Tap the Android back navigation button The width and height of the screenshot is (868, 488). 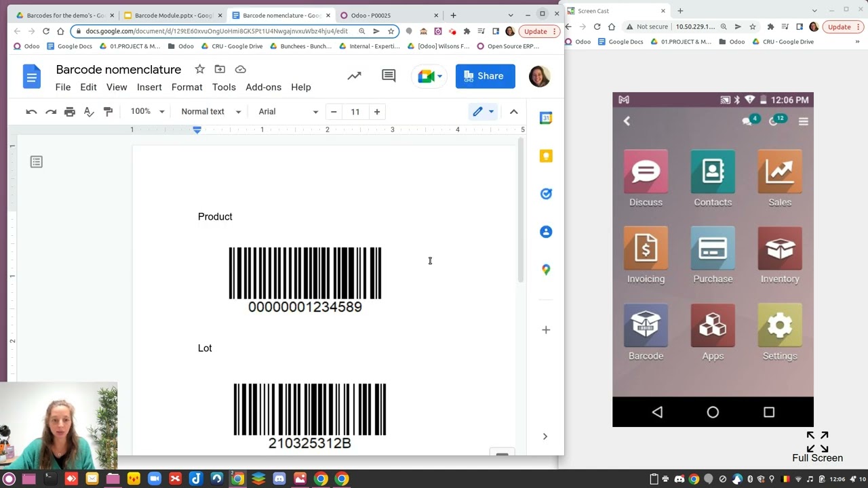click(x=657, y=412)
